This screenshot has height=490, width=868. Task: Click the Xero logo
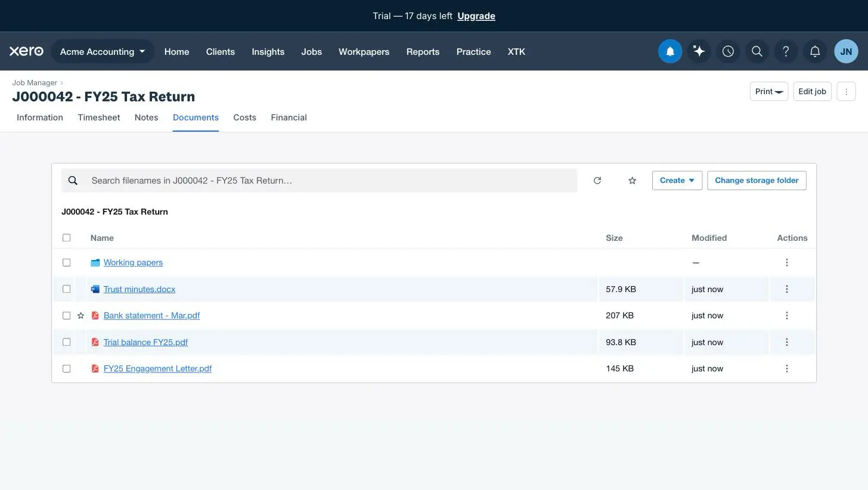coord(26,51)
